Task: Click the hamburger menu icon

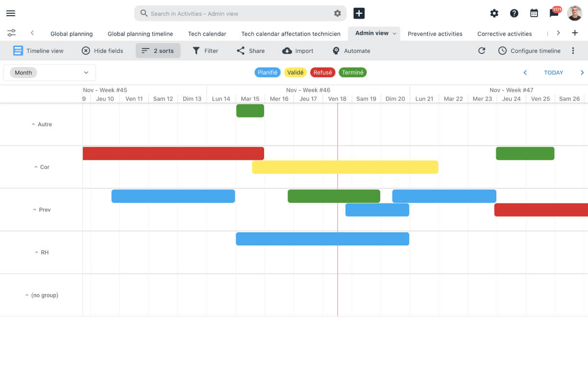Action: click(x=10, y=13)
